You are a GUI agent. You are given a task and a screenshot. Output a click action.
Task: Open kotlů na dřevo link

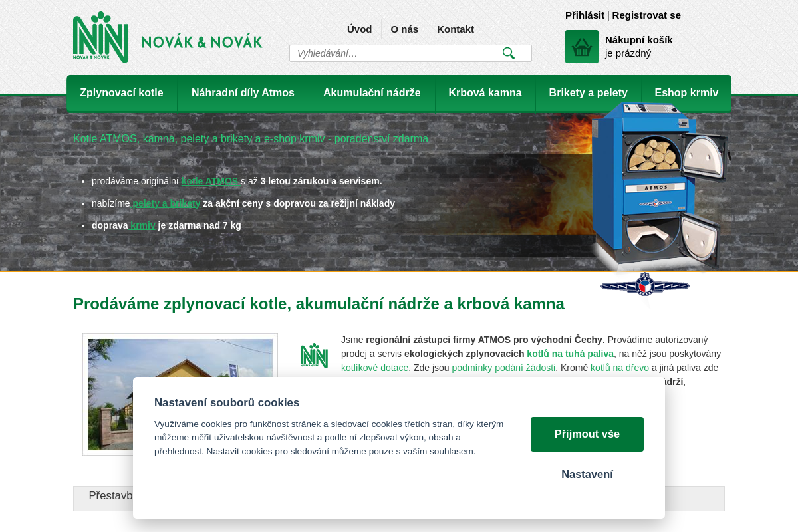620,368
